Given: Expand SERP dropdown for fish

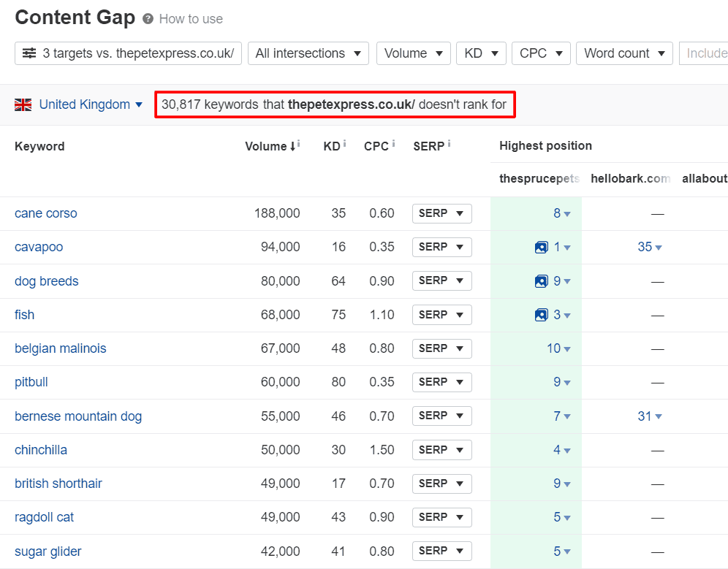Looking at the screenshot, I should tap(442, 315).
